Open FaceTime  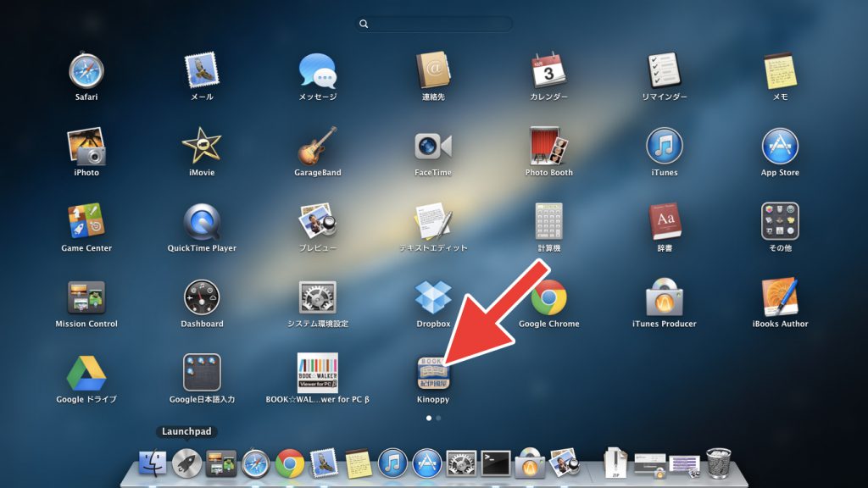point(433,146)
